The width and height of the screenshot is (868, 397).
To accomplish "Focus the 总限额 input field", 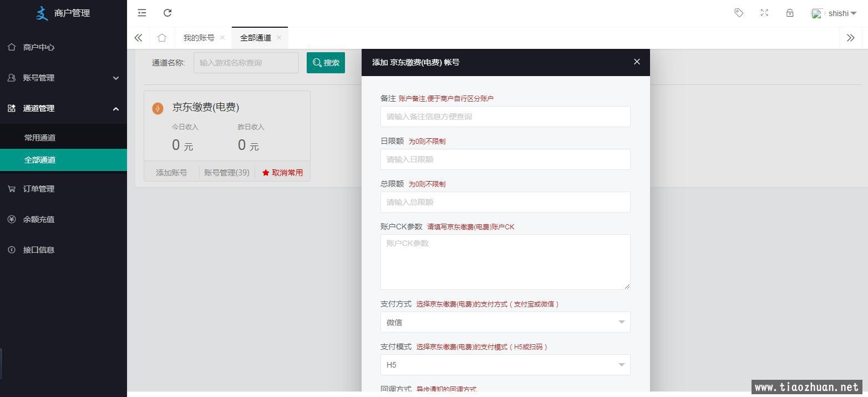I will [x=505, y=202].
